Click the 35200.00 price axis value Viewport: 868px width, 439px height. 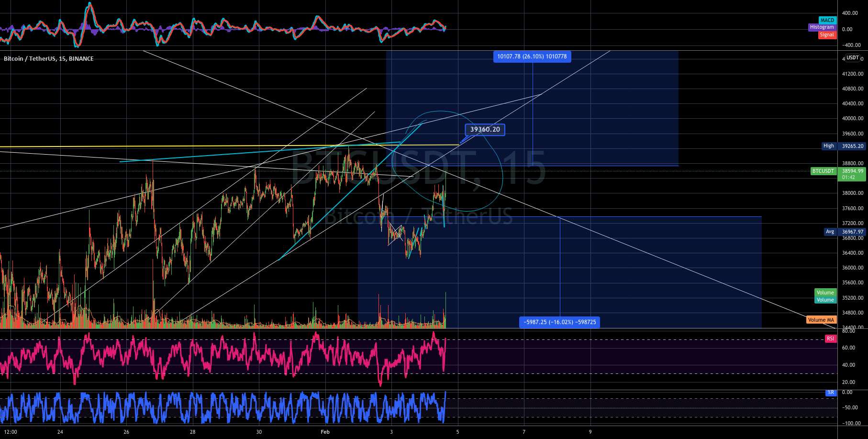click(x=853, y=298)
